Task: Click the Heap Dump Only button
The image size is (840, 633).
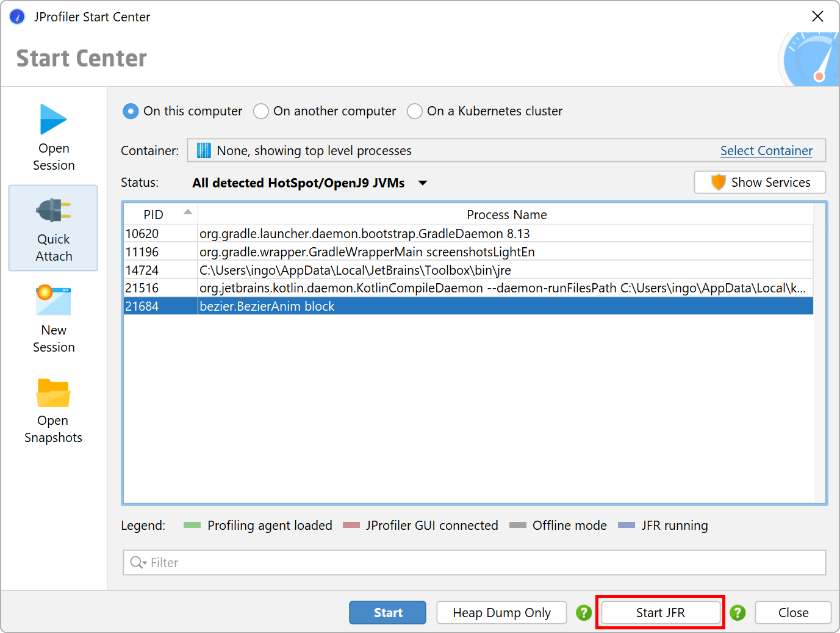Action: point(501,612)
